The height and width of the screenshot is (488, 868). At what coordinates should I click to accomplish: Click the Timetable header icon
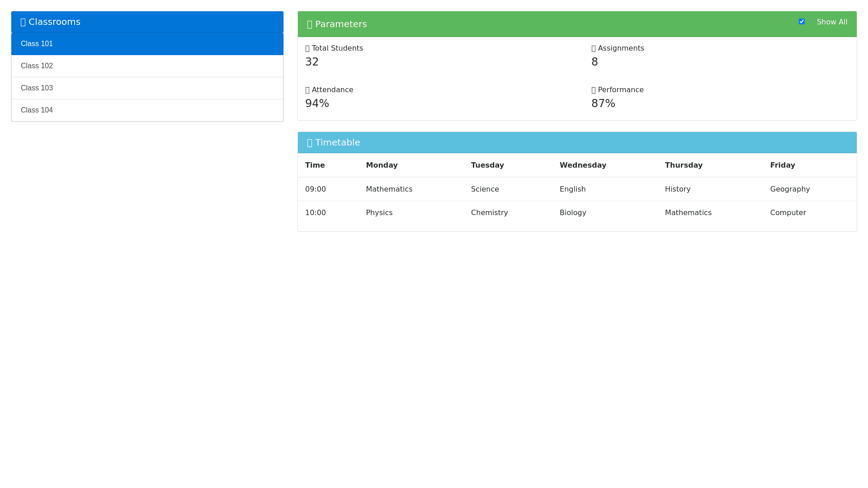coord(310,143)
